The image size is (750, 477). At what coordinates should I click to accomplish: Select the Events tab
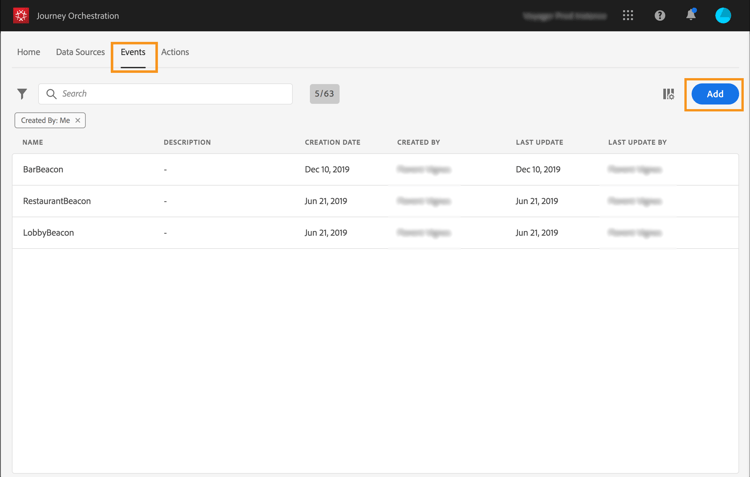pyautogui.click(x=133, y=52)
